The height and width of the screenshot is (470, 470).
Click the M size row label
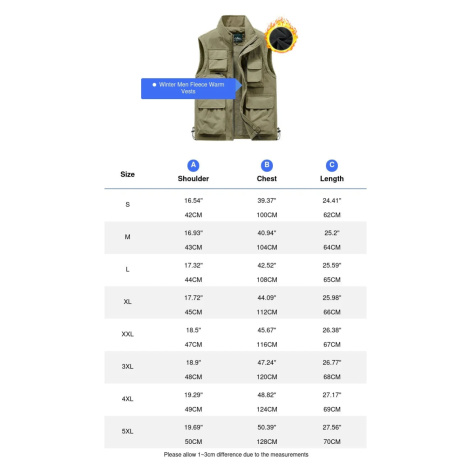pos(127,237)
